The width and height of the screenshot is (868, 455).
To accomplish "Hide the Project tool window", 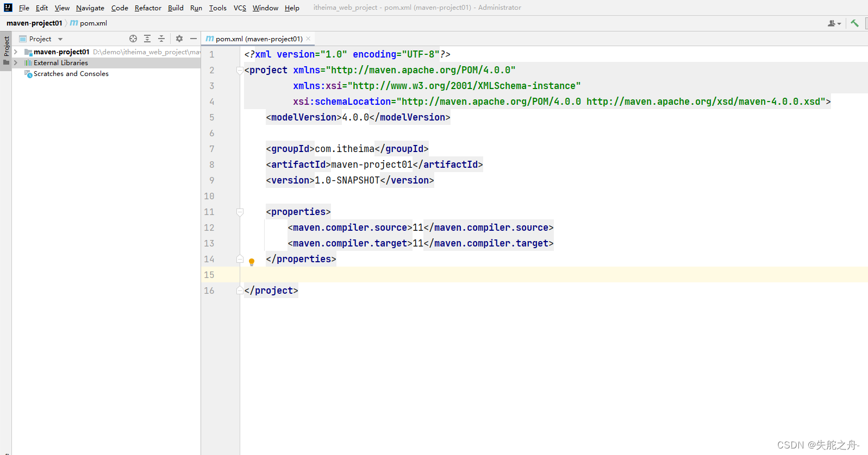I will 193,39.
